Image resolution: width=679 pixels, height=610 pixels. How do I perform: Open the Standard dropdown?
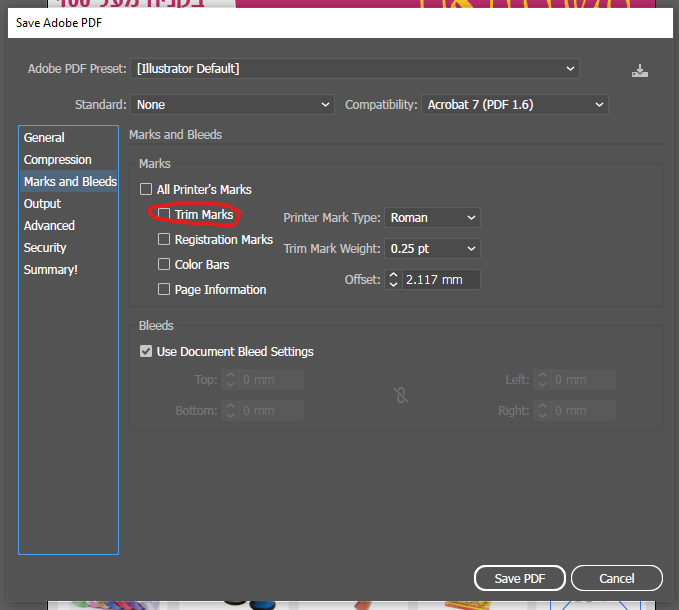[232, 104]
